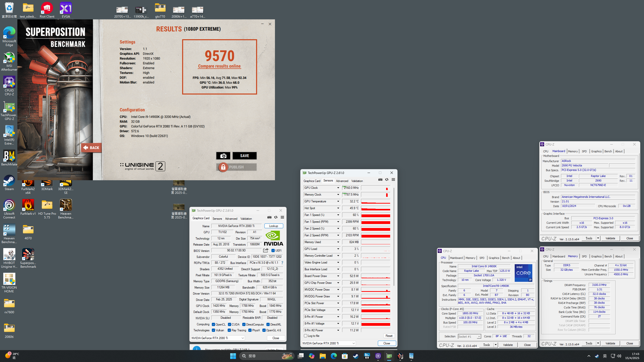Viewport: 644px width, 362px height.
Task: Toggle Vulkan checkbox in GPU-Z
Action: point(213,330)
